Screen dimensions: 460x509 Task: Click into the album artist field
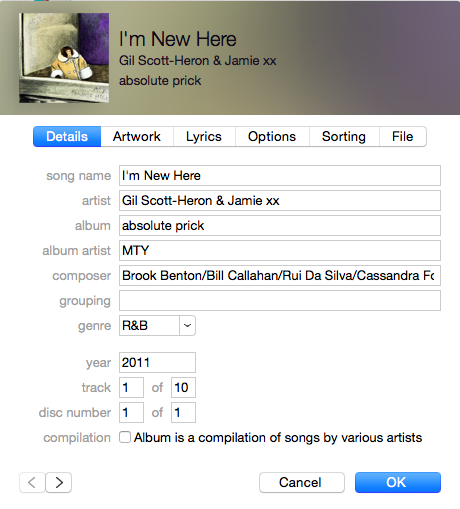click(x=280, y=250)
